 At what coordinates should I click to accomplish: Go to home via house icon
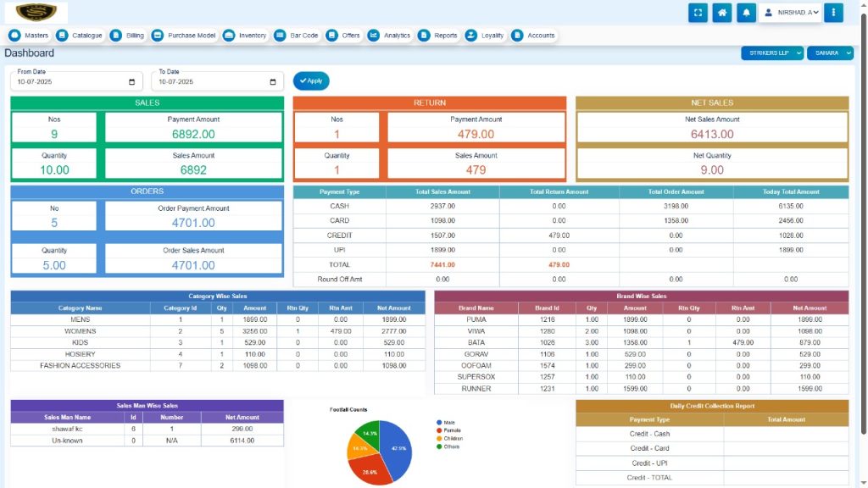point(722,13)
